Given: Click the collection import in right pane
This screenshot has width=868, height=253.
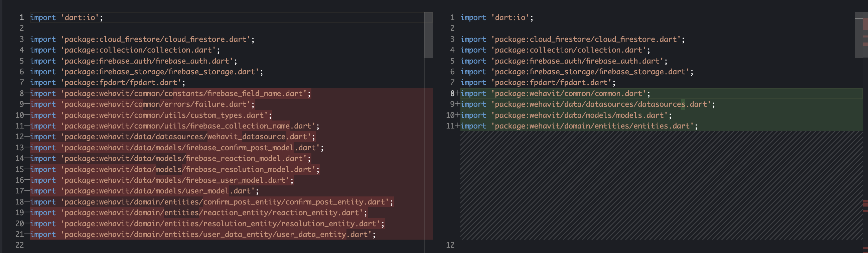Looking at the screenshot, I should pyautogui.click(x=555, y=50).
